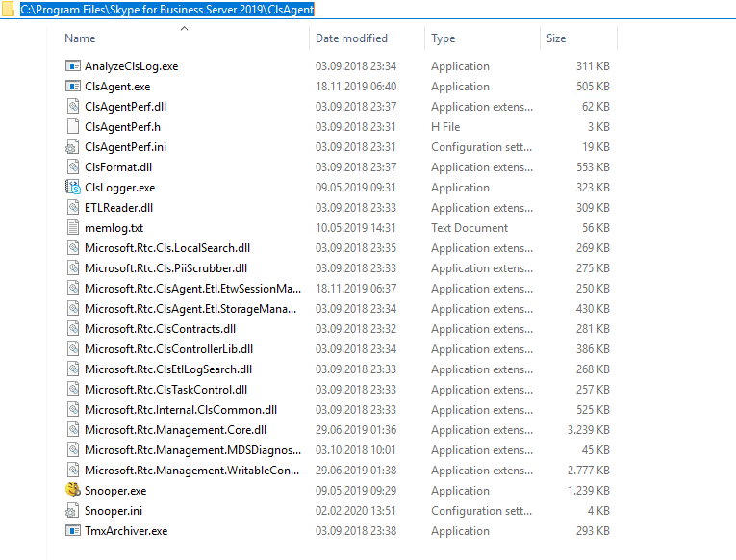
Task: Click the folder icon in address bar
Action: pos(8,9)
